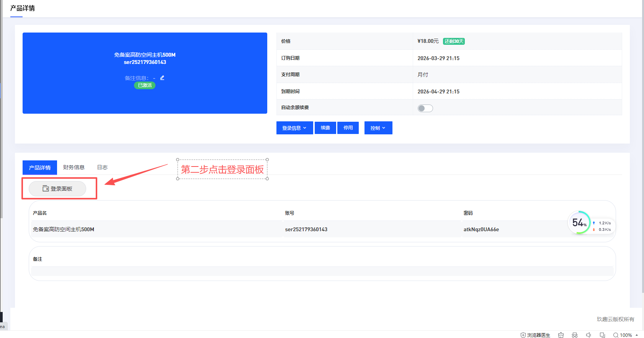This screenshot has height=338, width=644.
Task: Mute sound via speaker icon in status bar
Action: click(588, 335)
